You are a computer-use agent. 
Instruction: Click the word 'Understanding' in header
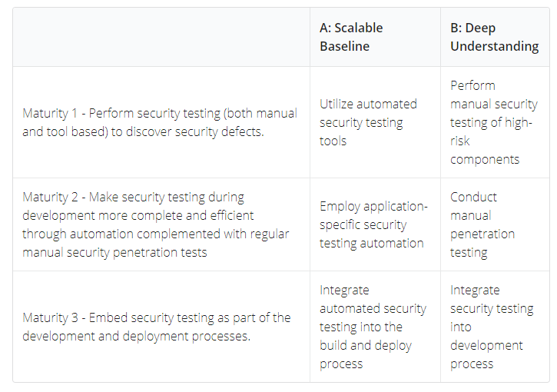(495, 47)
